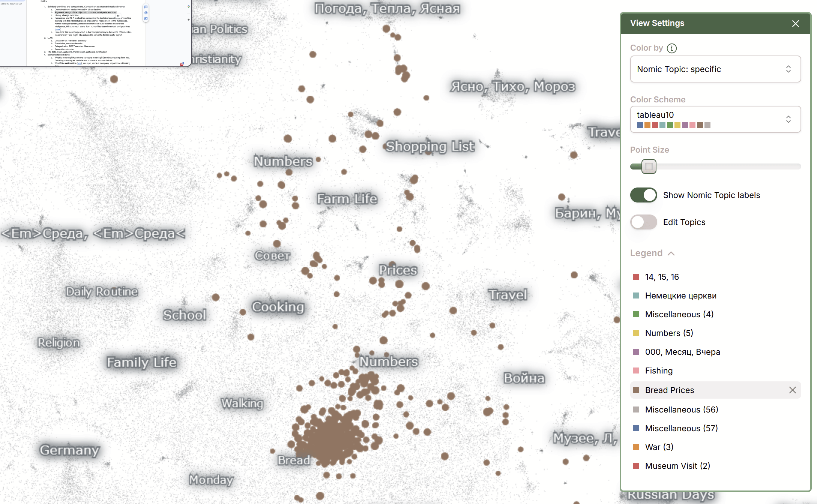This screenshot has width=817, height=504.
Task: Click the Point Size slider handle
Action: (649, 166)
